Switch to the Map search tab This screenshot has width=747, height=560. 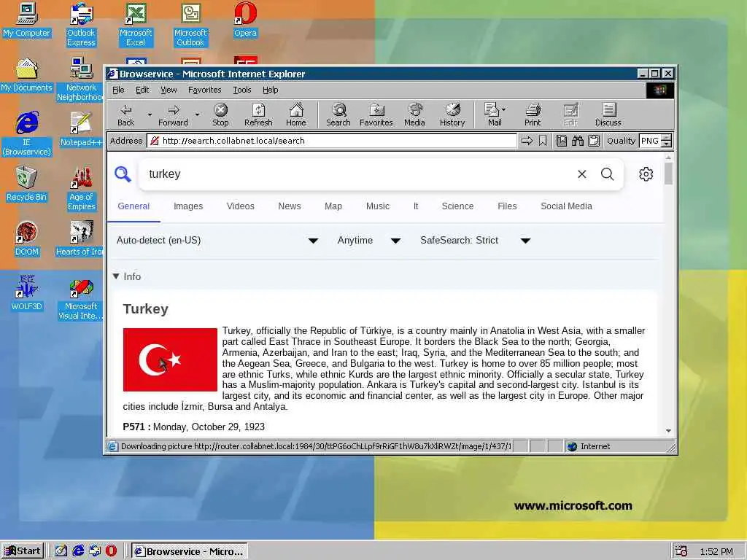coord(333,206)
